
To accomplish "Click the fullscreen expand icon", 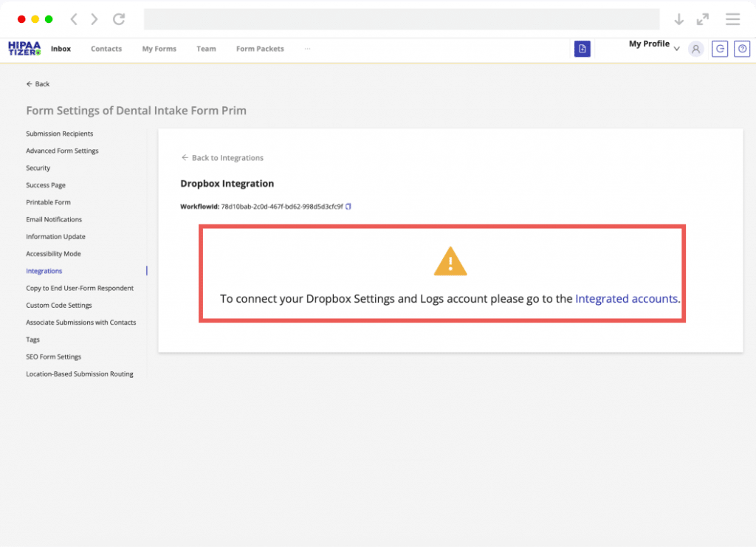I will (702, 19).
